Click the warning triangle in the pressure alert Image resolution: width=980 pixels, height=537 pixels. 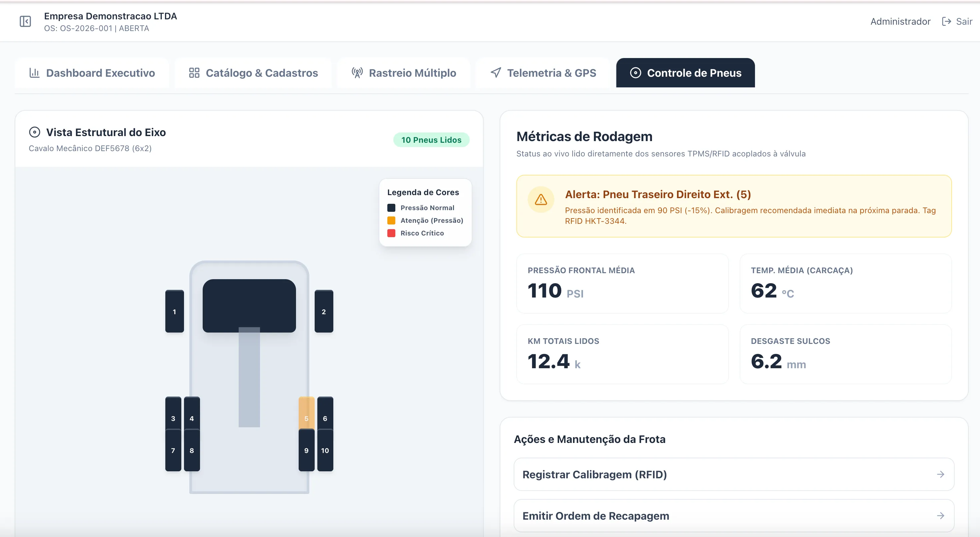click(541, 199)
